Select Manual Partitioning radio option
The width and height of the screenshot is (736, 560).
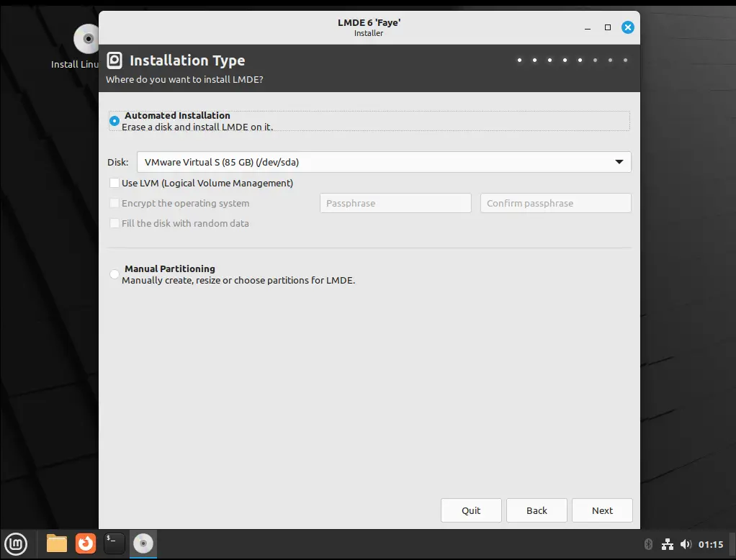tap(114, 274)
